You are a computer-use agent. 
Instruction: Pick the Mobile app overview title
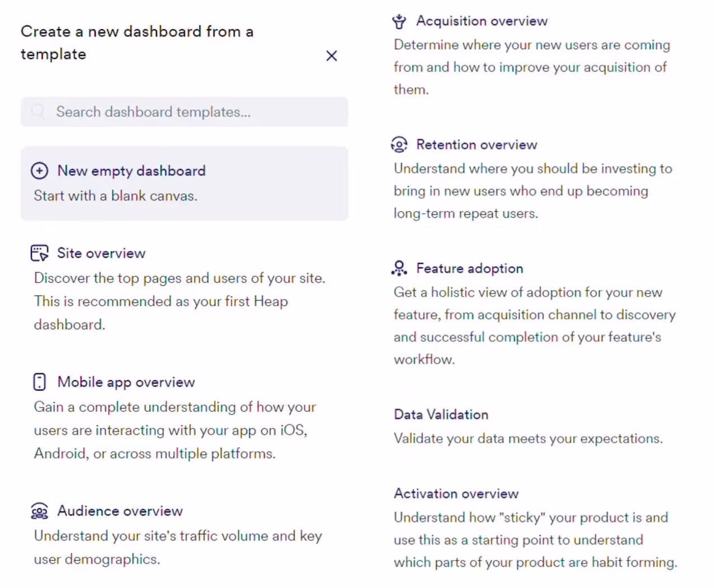(126, 382)
